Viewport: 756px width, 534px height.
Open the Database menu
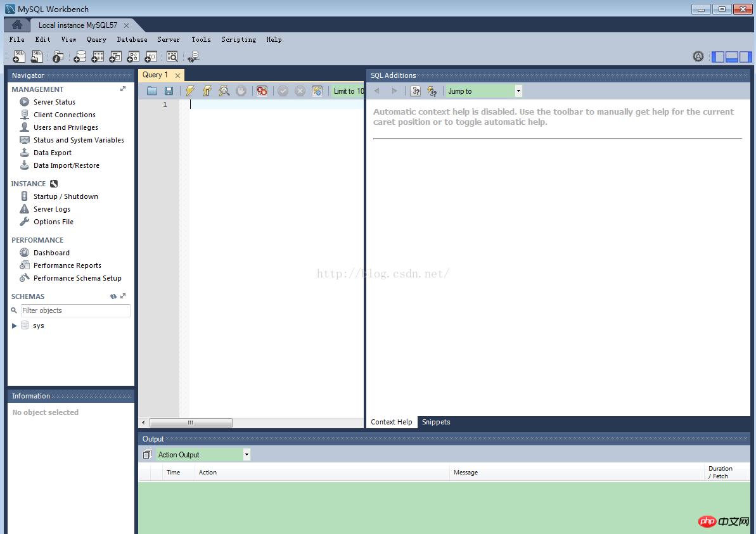pos(132,39)
